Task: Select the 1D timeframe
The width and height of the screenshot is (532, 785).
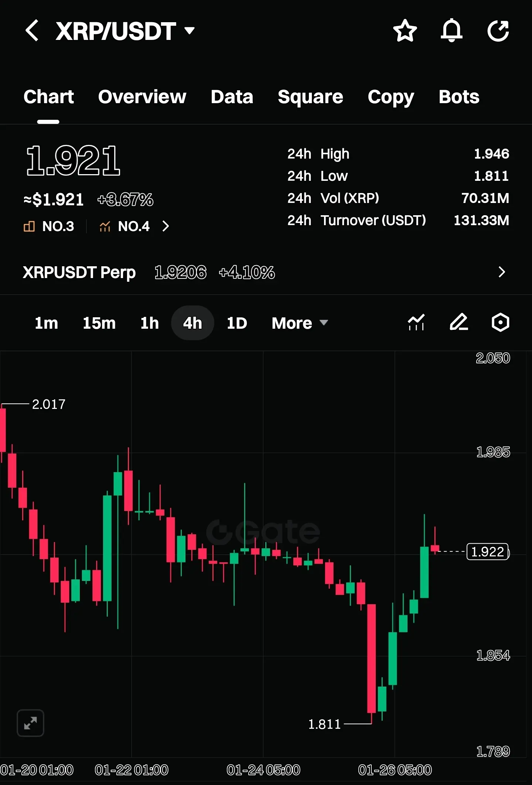Action: (237, 323)
